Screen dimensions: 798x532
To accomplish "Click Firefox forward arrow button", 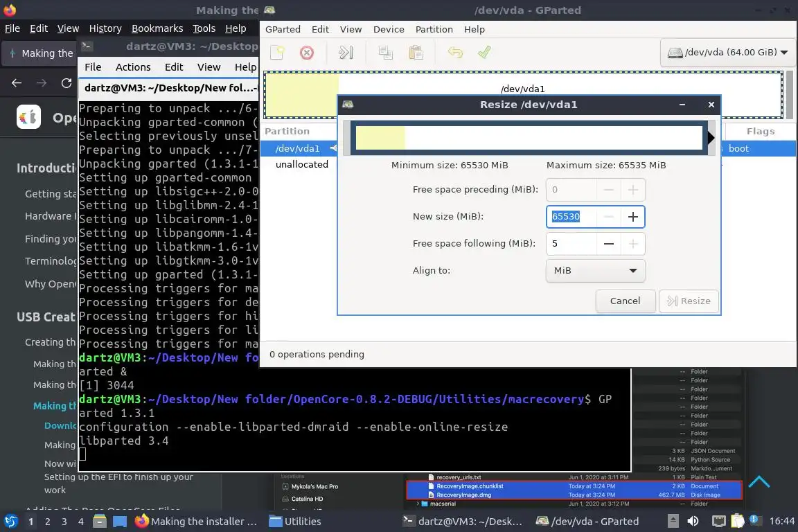I will click(x=42, y=83).
